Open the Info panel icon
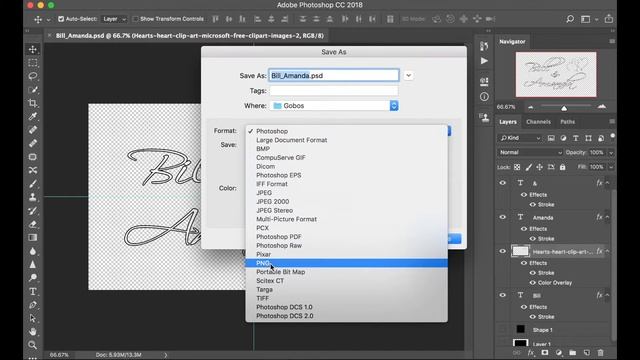This screenshot has height=360, width=640. (484, 97)
